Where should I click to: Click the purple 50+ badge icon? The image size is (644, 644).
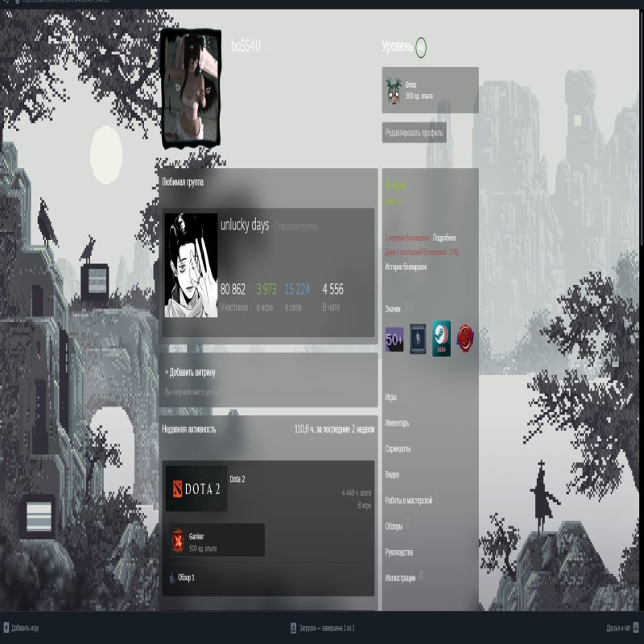pyautogui.click(x=394, y=340)
